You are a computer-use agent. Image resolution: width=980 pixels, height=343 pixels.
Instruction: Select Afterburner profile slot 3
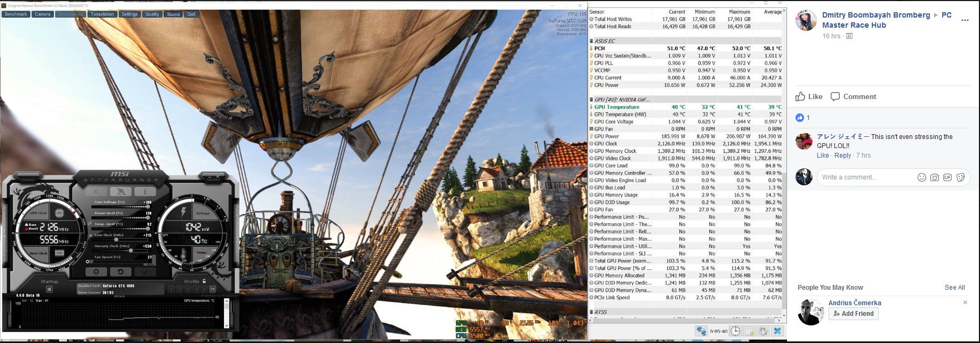coord(188,289)
